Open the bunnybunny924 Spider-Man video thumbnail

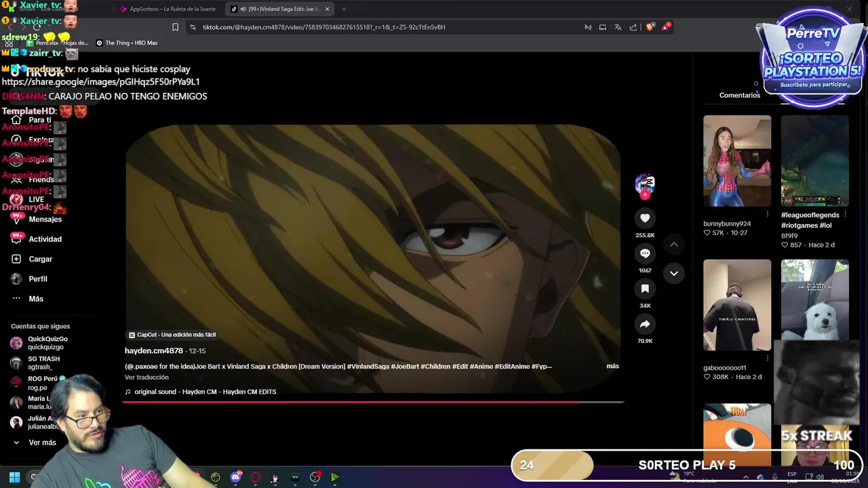coord(737,161)
